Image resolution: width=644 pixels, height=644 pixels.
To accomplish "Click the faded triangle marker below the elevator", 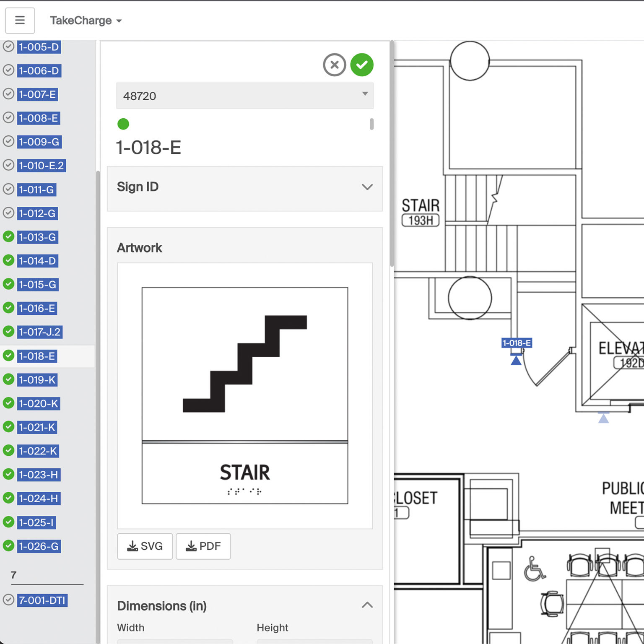I will click(603, 418).
